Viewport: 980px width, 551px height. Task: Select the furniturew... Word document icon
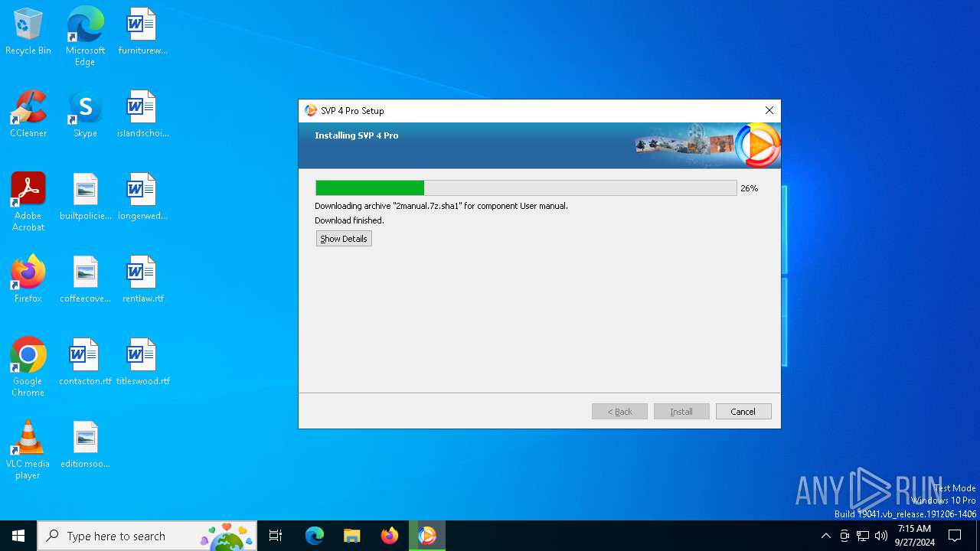[x=142, y=32]
